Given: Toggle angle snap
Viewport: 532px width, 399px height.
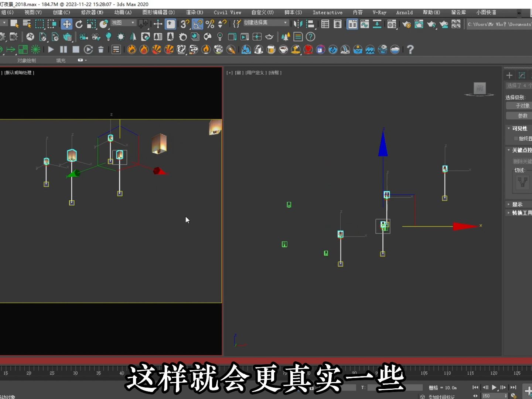Looking at the screenshot, I should click(x=198, y=24).
